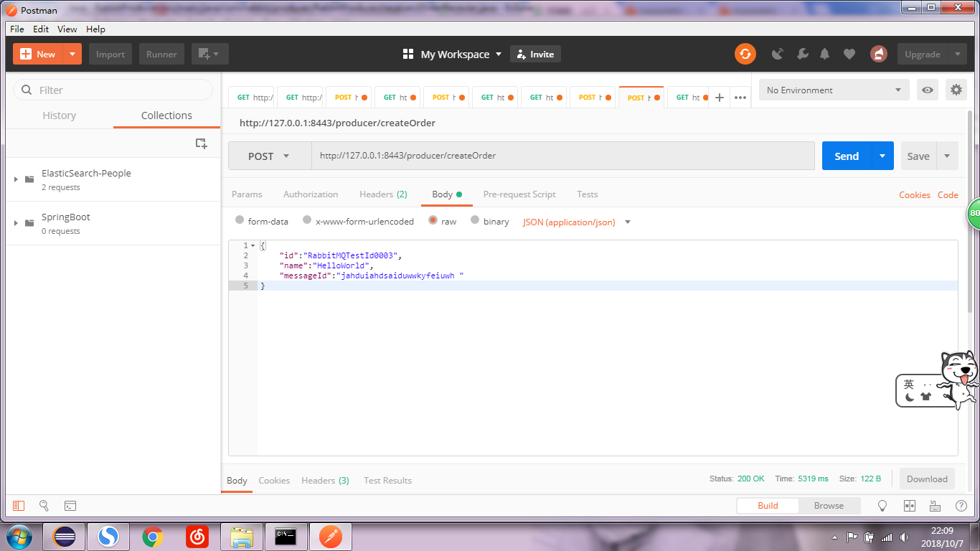Open JSON (application/json) content type dropdown

click(x=577, y=222)
